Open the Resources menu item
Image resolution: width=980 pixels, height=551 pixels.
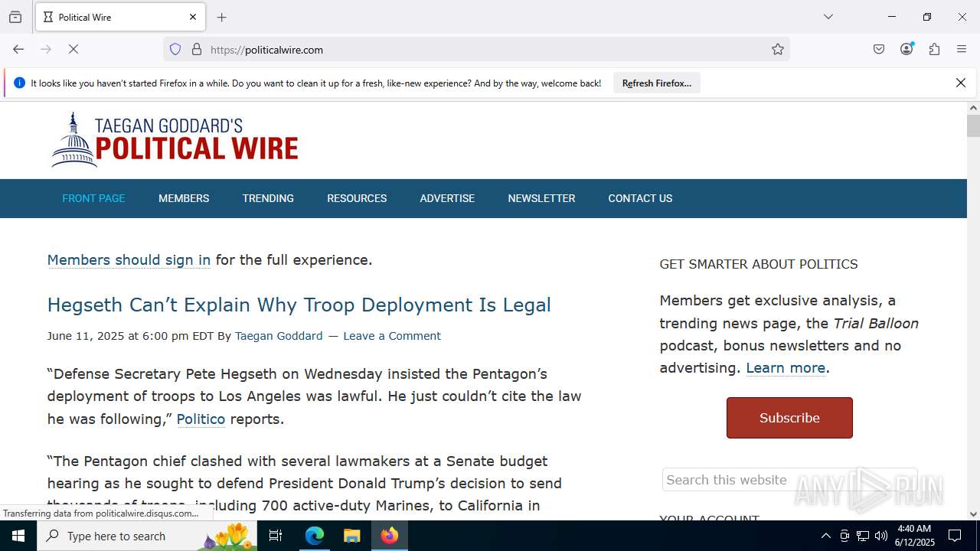click(x=357, y=198)
